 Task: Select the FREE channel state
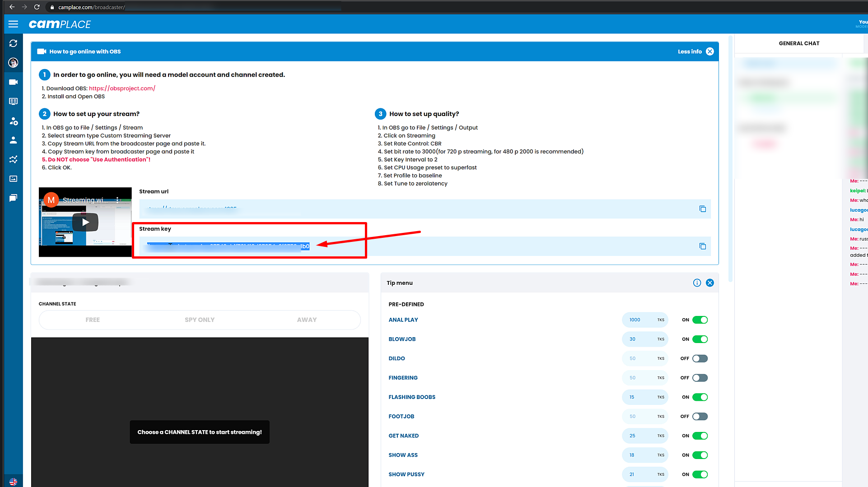click(93, 320)
